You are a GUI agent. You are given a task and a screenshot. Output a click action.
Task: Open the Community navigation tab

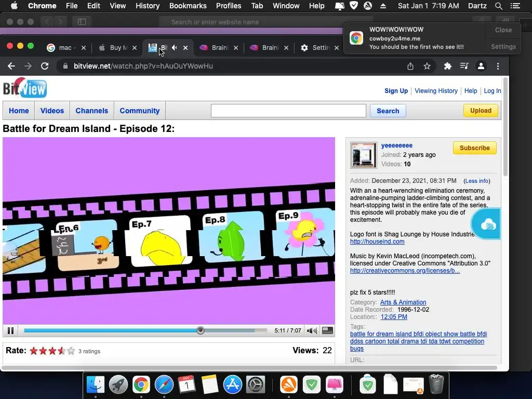tap(139, 111)
